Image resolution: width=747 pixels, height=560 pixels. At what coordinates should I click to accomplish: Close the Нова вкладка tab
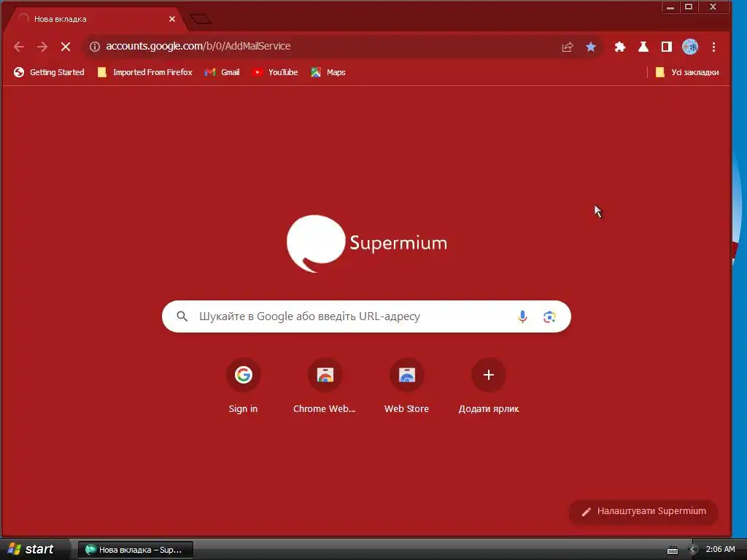(172, 19)
